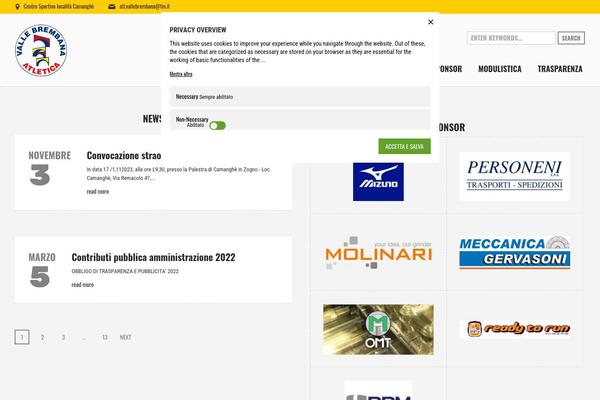Click the Next pagination link

(x=126, y=337)
